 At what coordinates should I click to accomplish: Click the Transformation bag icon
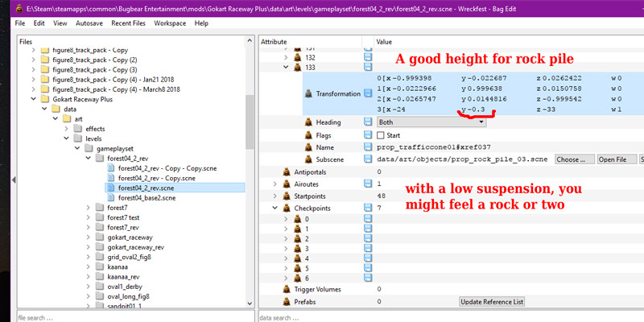[x=308, y=94]
